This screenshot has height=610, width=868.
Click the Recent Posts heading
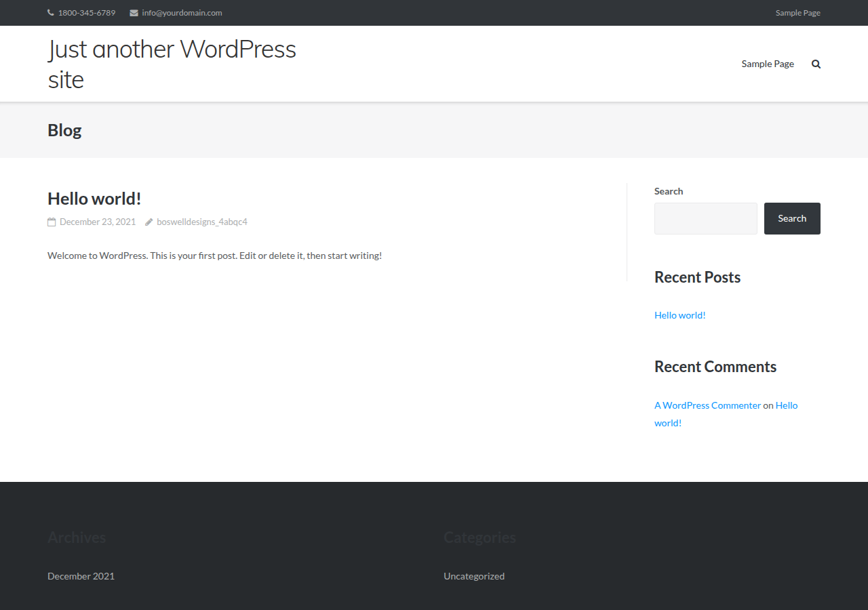point(697,277)
